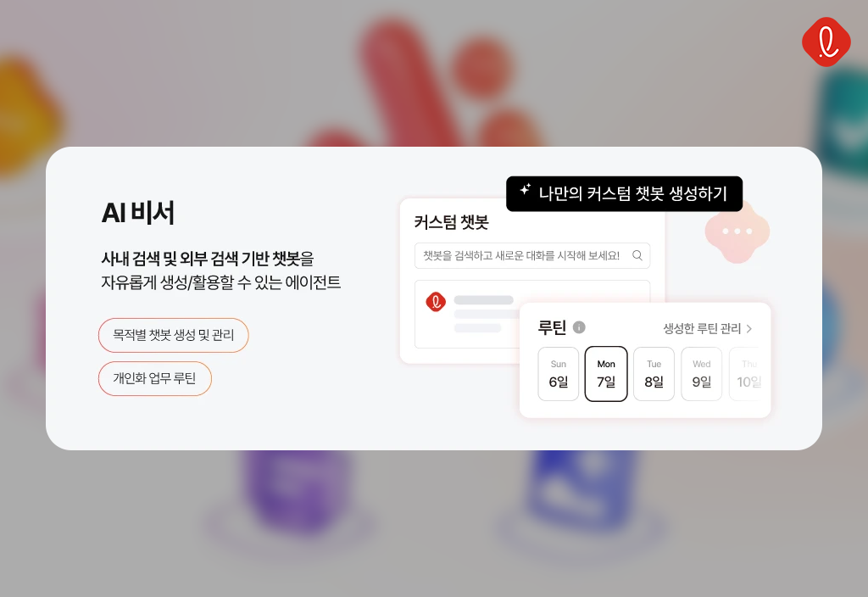Click the sparkle icon on black tooltip
Screen dimensions: 868x597
tap(526, 189)
